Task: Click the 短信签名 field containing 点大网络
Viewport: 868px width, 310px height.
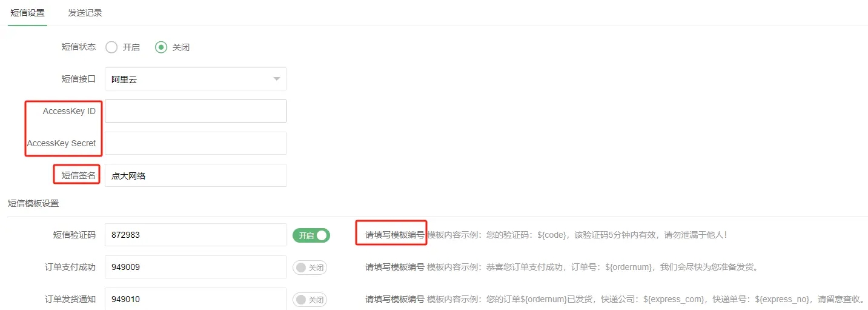Action: click(196, 175)
